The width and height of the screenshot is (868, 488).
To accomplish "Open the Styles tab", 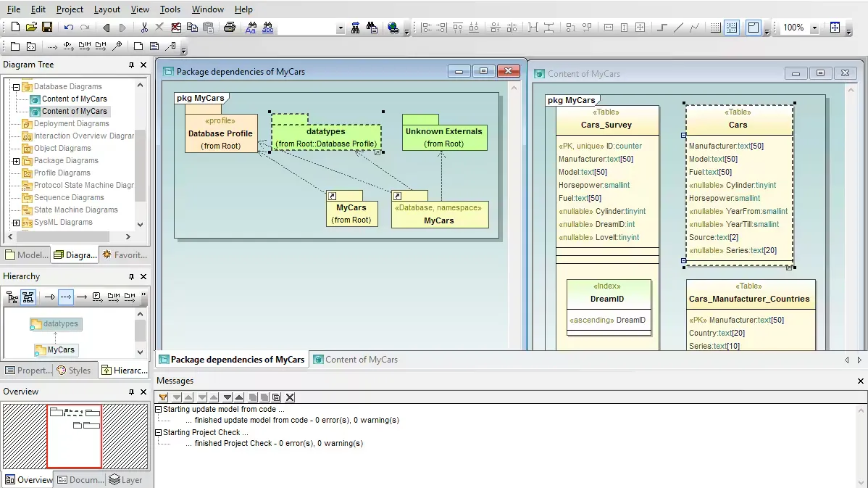I will (74, 370).
